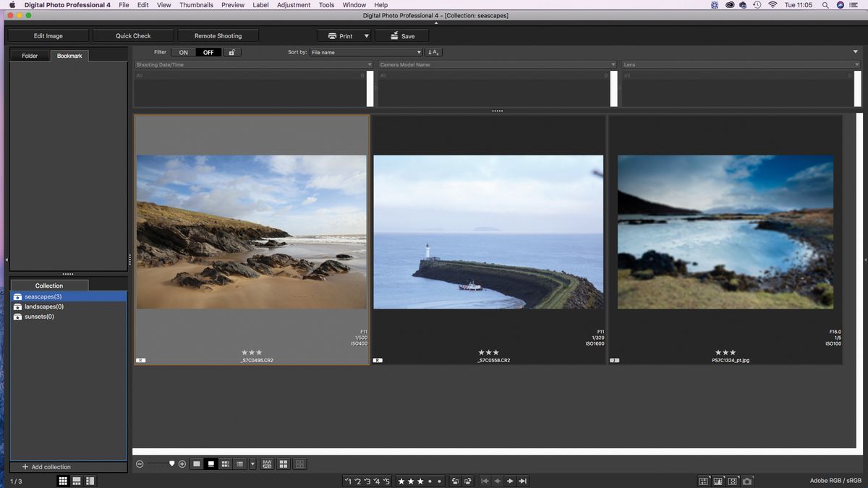Click the Quick Check button

(133, 35)
